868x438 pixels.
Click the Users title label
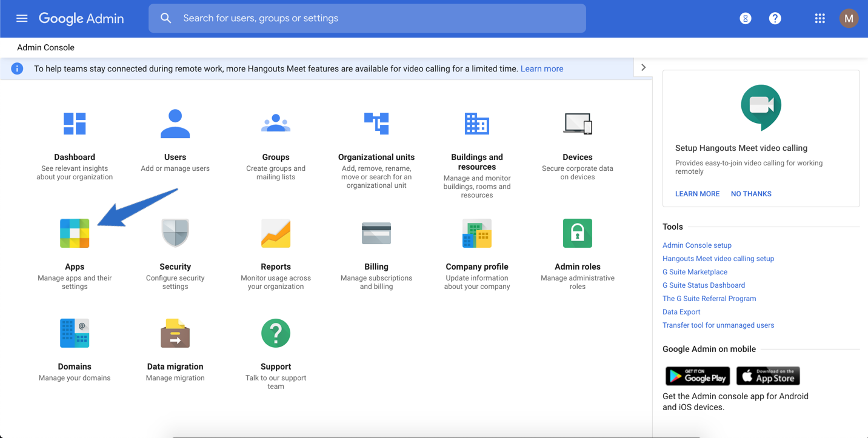pos(175,157)
